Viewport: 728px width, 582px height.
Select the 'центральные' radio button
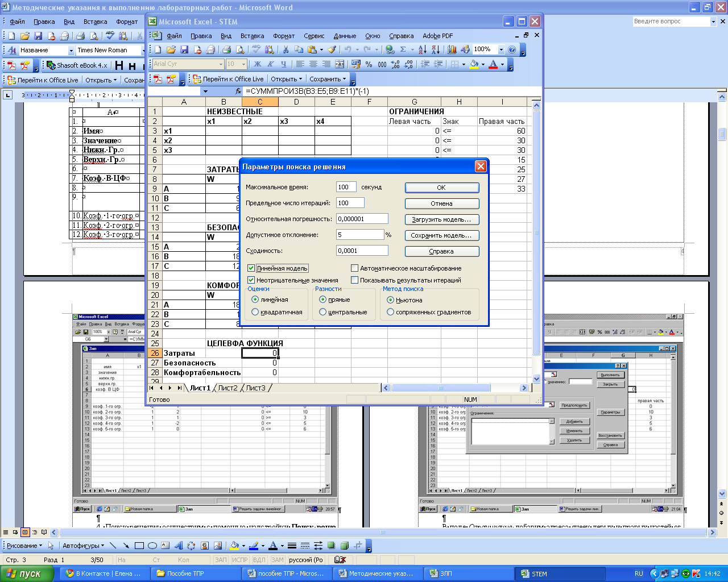(x=322, y=312)
